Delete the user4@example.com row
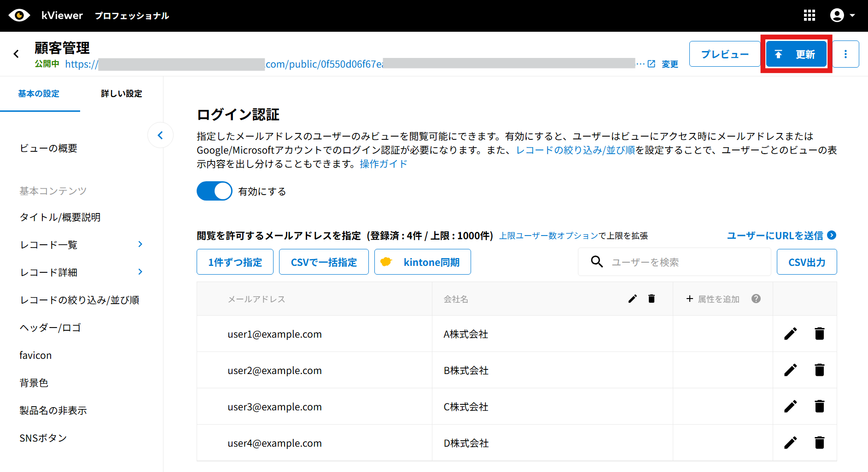868x472 pixels. pyautogui.click(x=819, y=443)
